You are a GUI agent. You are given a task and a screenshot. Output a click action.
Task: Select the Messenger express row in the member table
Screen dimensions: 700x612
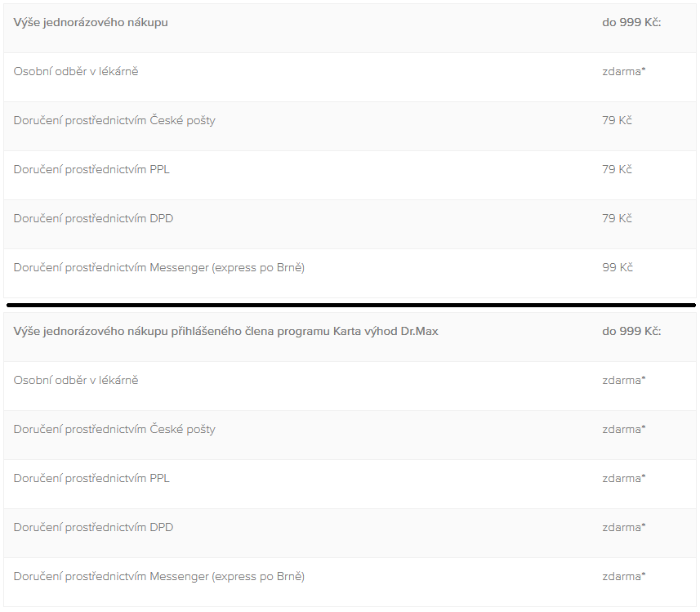[x=350, y=582]
